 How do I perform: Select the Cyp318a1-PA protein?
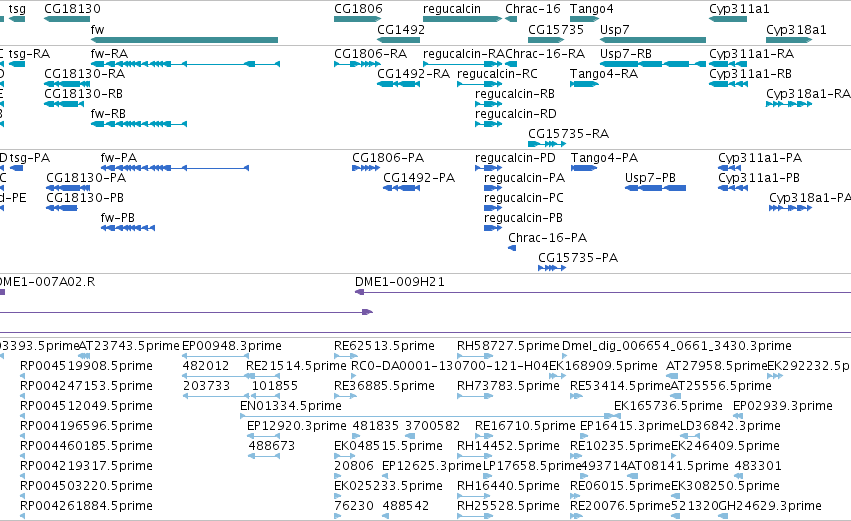pos(790,208)
